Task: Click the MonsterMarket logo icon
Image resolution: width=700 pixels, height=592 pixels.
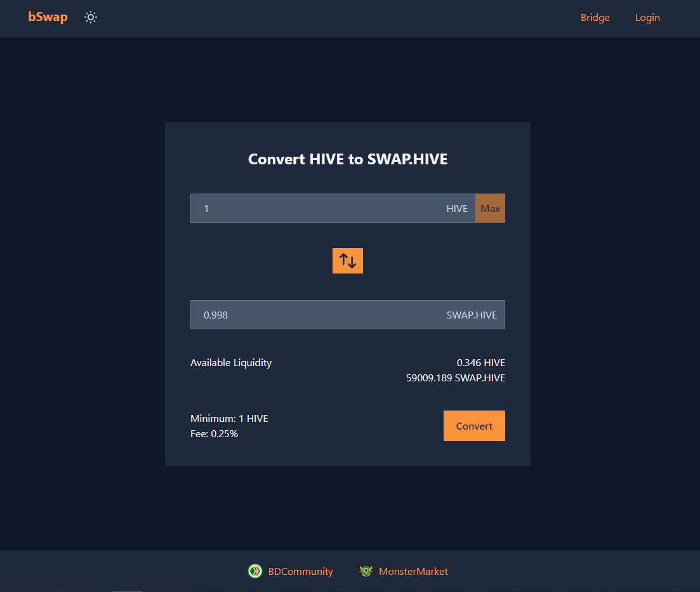Action: click(366, 571)
